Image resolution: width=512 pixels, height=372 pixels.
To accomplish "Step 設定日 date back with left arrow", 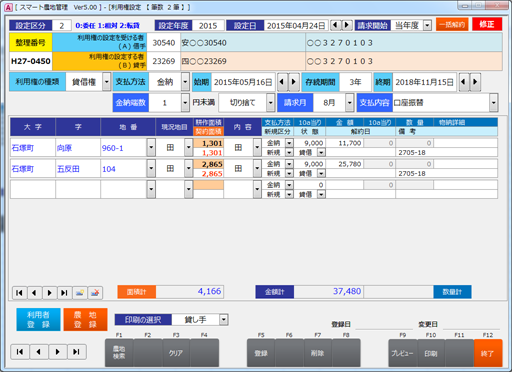I will [336, 25].
